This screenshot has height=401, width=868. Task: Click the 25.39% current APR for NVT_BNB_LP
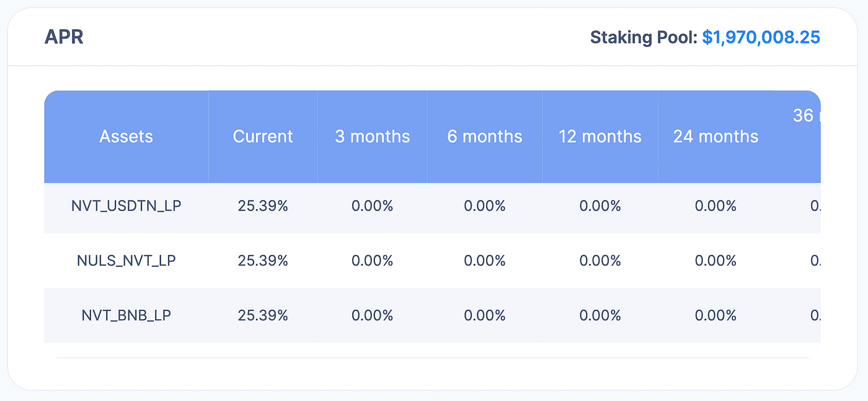[263, 315]
